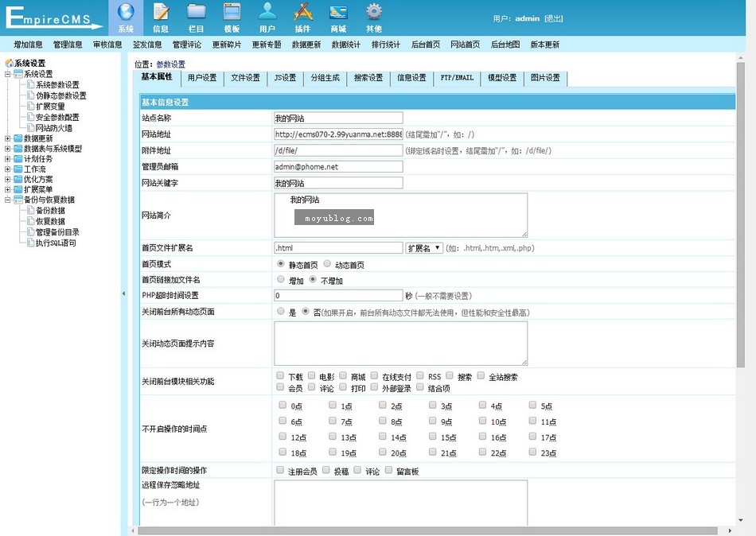This screenshot has height=536, width=756.
Task: Tick the 注册会员 checkbox
Action: point(280,470)
